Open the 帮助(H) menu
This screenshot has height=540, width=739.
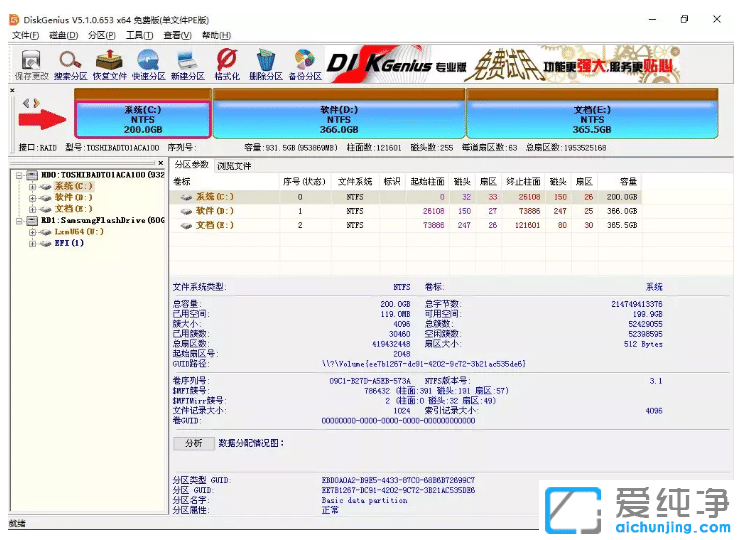tap(216, 35)
